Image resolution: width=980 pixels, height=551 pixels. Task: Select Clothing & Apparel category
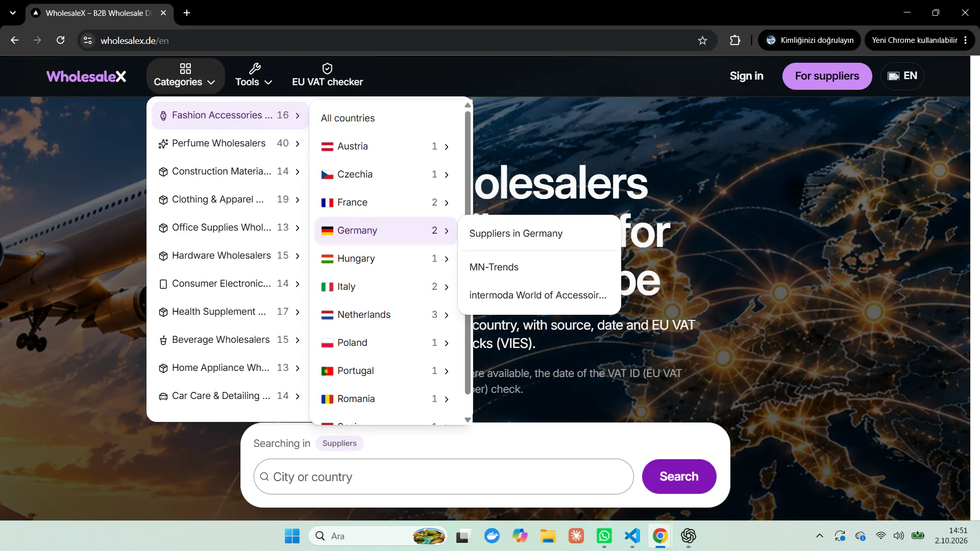(x=230, y=199)
